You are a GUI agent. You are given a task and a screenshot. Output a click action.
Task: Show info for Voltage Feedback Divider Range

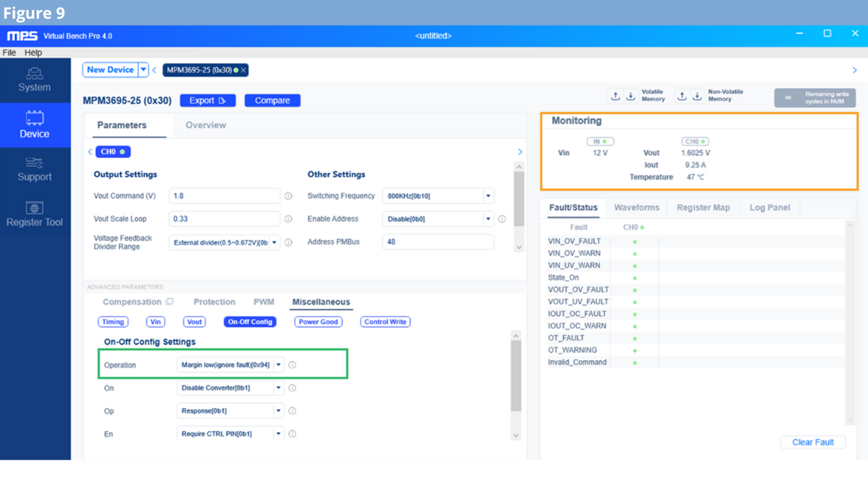pyautogui.click(x=288, y=242)
